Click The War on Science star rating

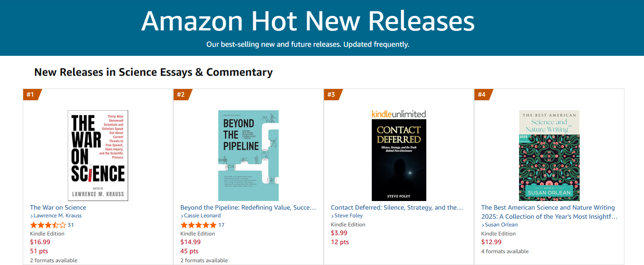pos(48,225)
